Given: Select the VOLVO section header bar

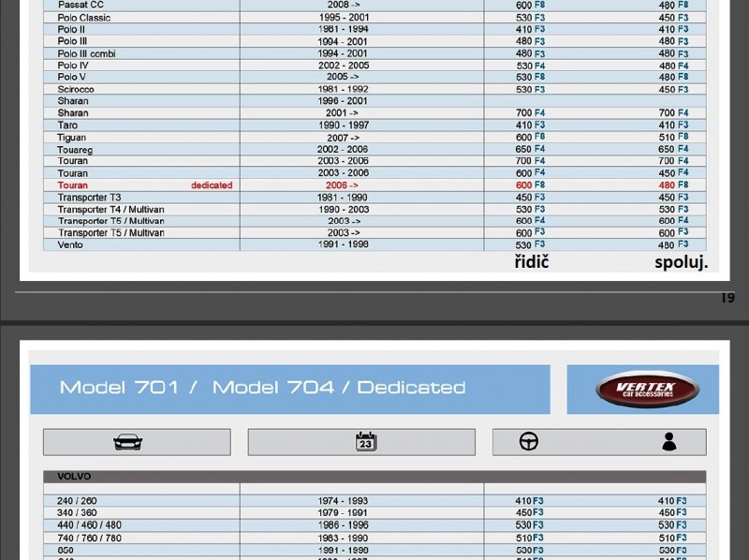Looking at the screenshot, I should pyautogui.click(x=374, y=477).
